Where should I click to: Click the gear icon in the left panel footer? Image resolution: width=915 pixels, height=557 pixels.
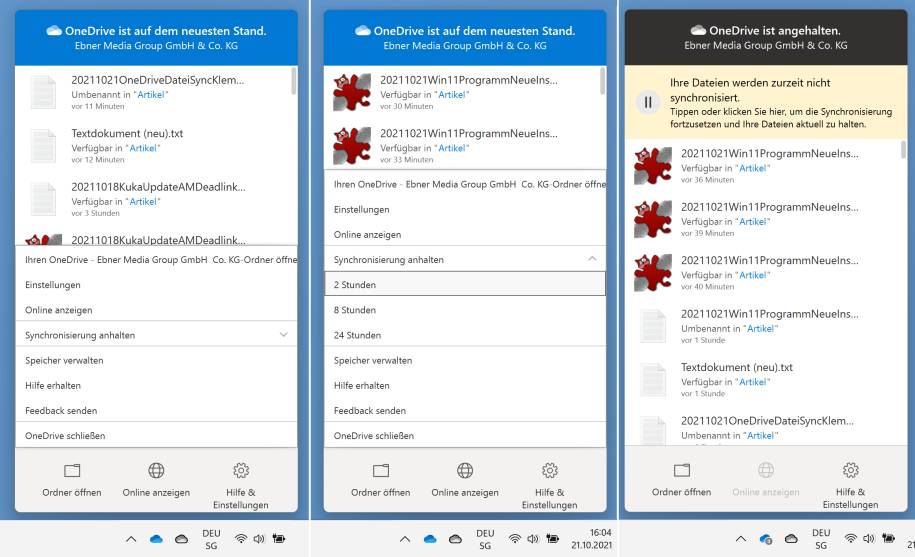[240, 470]
